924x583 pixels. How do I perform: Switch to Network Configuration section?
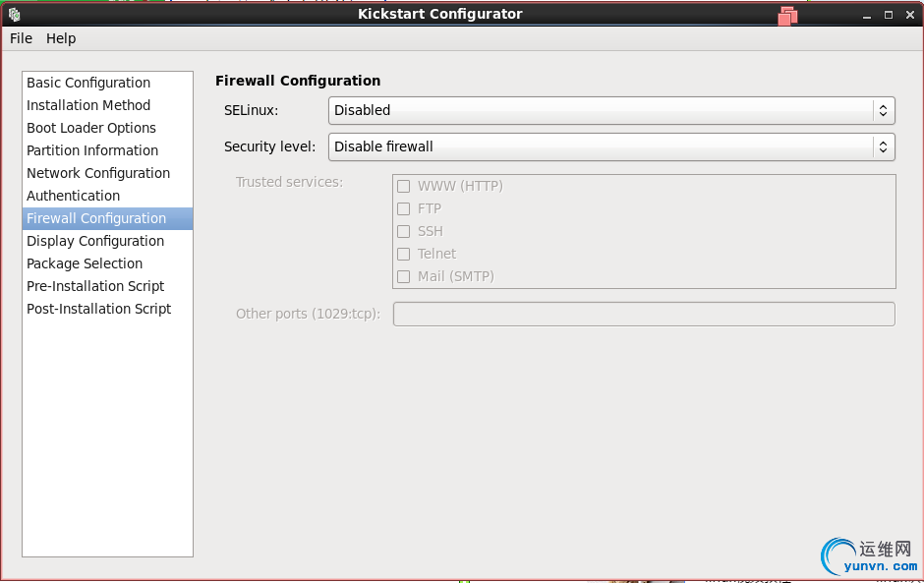coord(98,173)
